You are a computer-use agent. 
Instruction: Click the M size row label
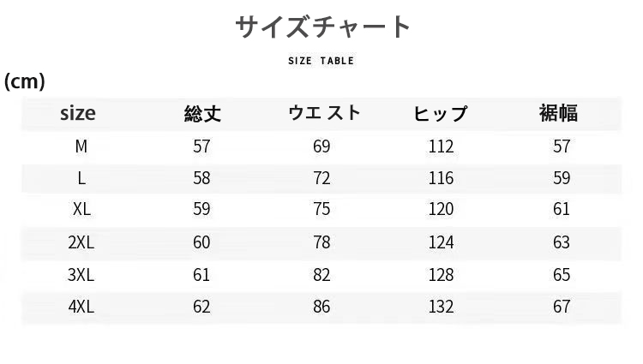pyautogui.click(x=81, y=146)
